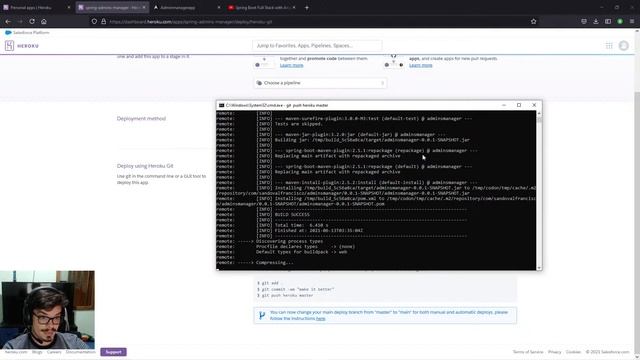Close the Adminmanagerapp tab

tap(219, 7)
